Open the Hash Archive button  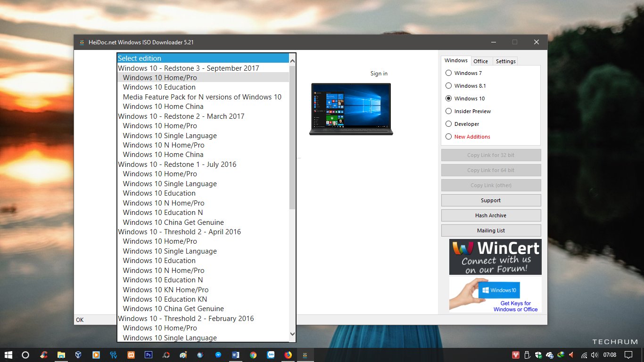491,215
